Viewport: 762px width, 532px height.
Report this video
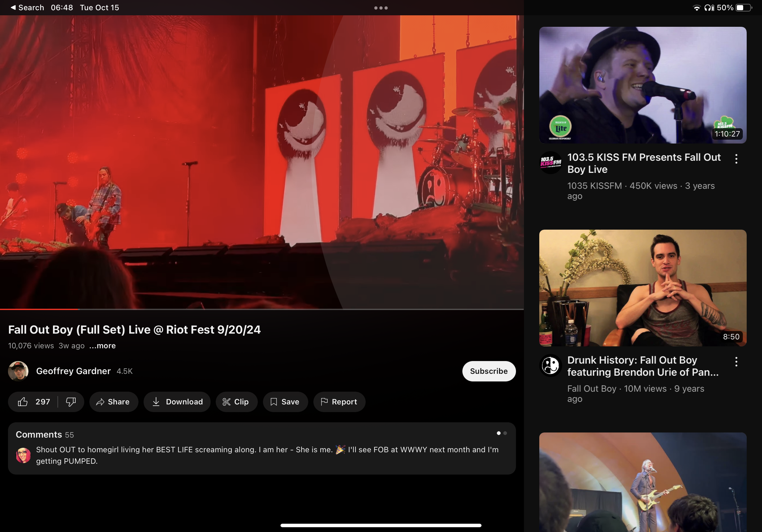click(x=339, y=402)
